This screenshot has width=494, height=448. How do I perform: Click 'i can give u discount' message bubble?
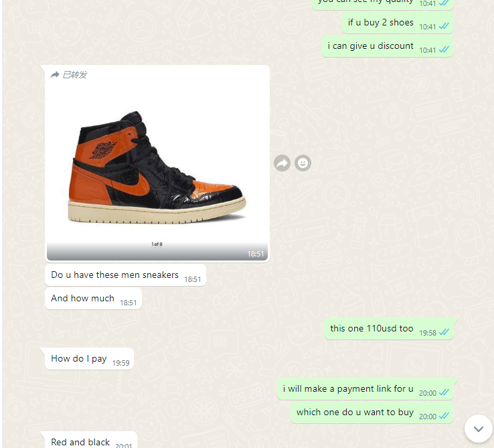pyautogui.click(x=388, y=46)
